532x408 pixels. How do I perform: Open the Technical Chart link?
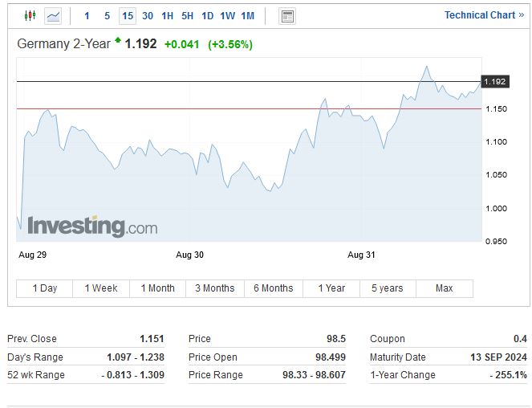coord(484,15)
